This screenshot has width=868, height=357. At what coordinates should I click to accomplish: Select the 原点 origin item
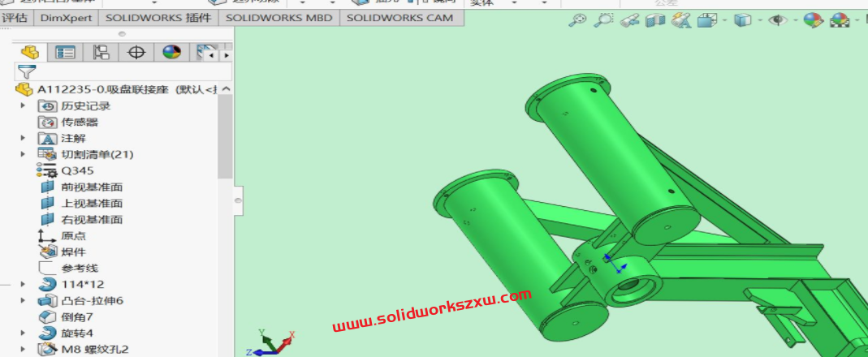pyautogui.click(x=74, y=236)
